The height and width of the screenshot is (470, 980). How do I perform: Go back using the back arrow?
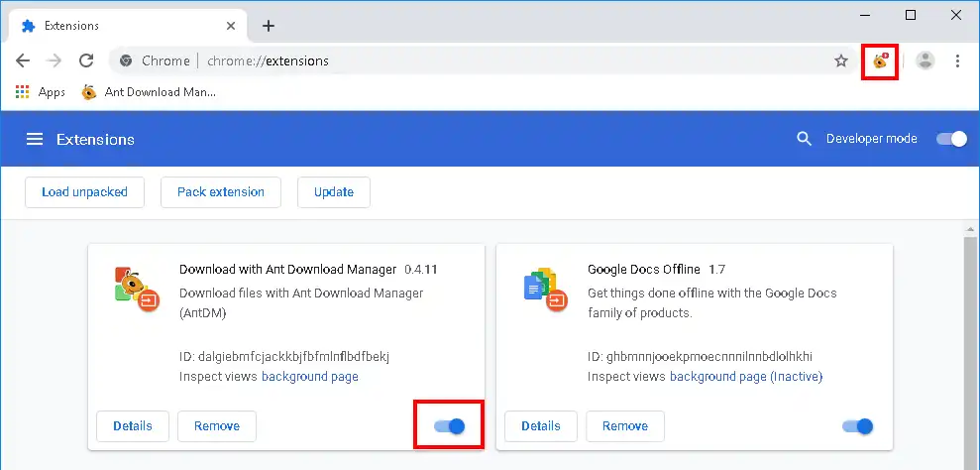tap(23, 60)
